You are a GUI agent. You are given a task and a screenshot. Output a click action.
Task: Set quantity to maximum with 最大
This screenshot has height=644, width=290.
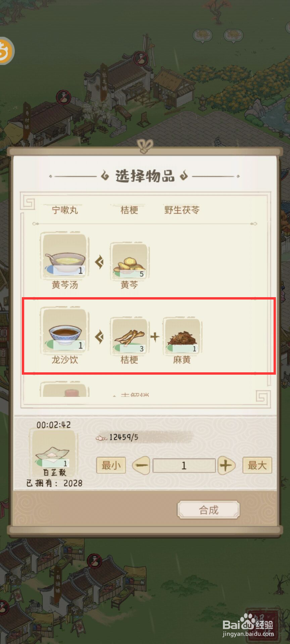point(257,465)
